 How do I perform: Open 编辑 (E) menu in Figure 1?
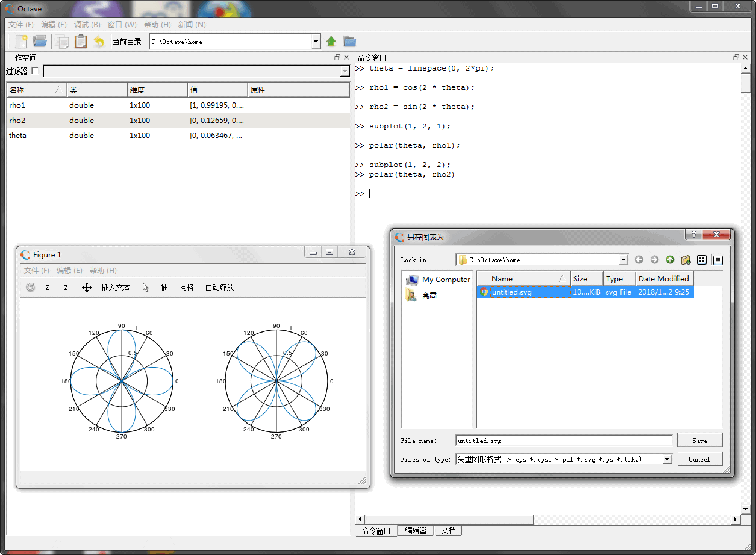tap(69, 271)
